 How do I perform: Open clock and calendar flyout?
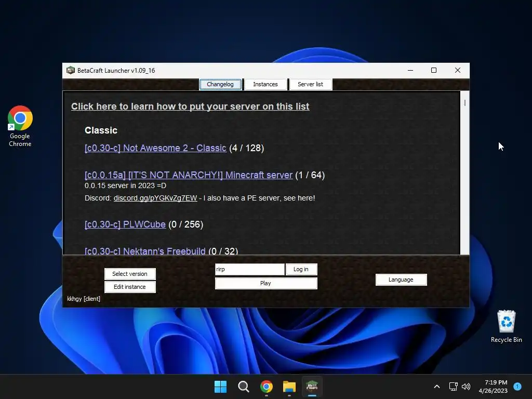[493, 387]
